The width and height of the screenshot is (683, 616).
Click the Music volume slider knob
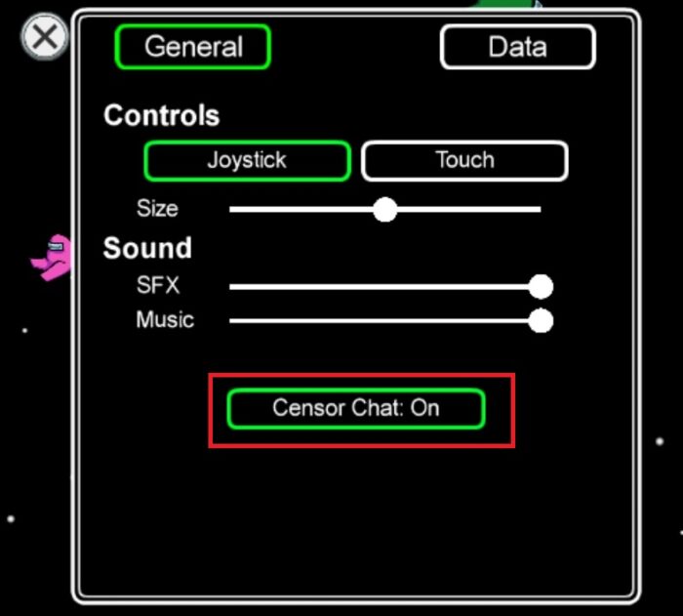541,321
